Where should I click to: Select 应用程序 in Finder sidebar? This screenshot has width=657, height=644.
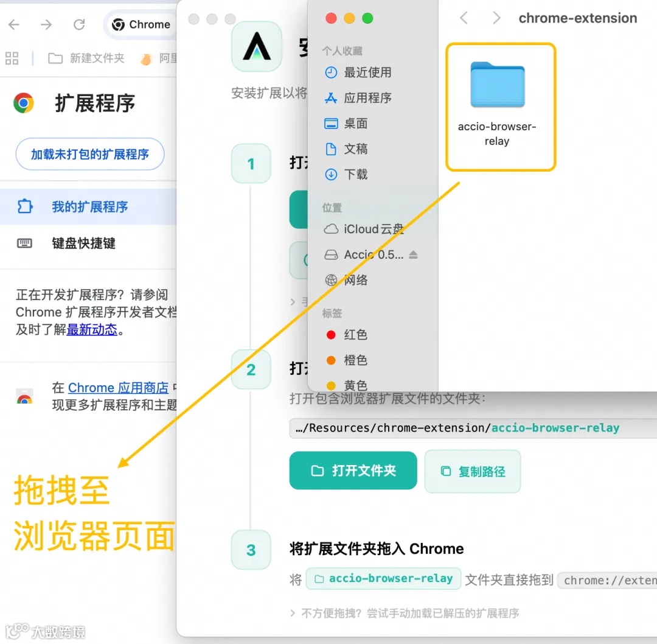coord(359,98)
